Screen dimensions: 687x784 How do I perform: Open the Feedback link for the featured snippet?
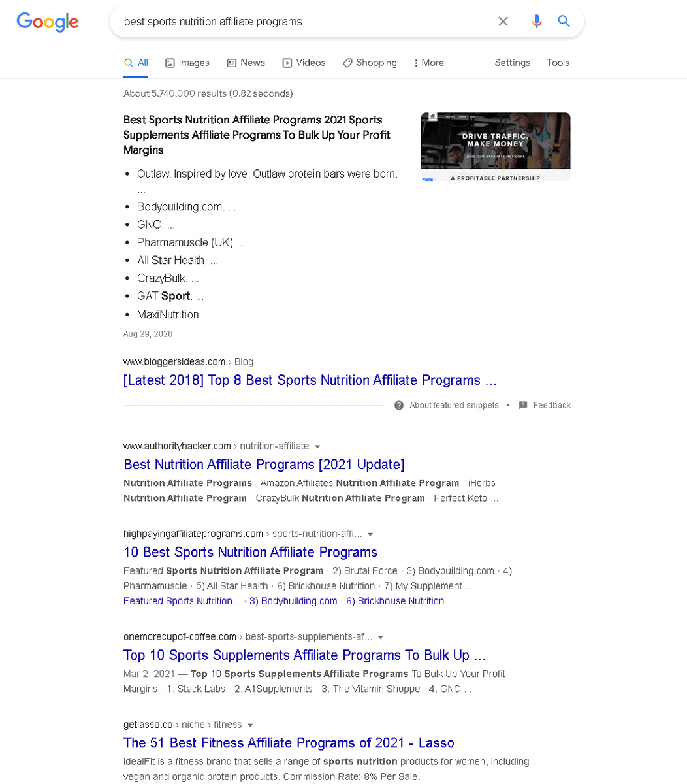552,405
